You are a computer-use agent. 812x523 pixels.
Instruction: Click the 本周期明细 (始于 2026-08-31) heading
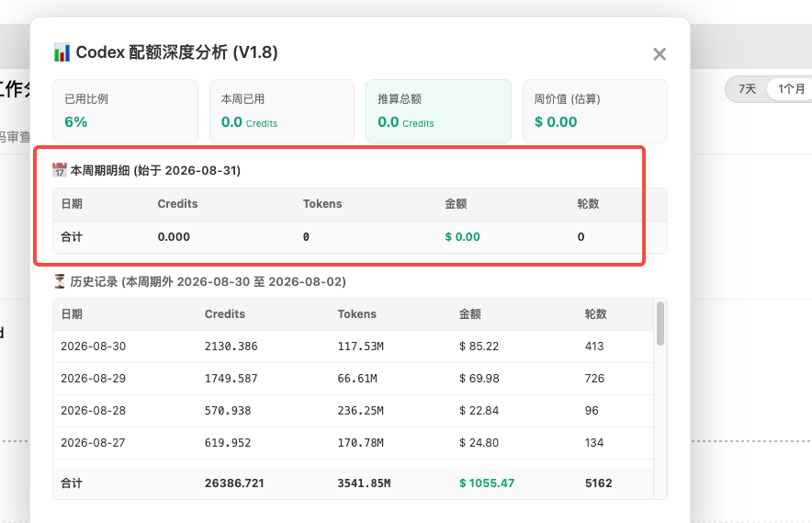click(x=155, y=170)
